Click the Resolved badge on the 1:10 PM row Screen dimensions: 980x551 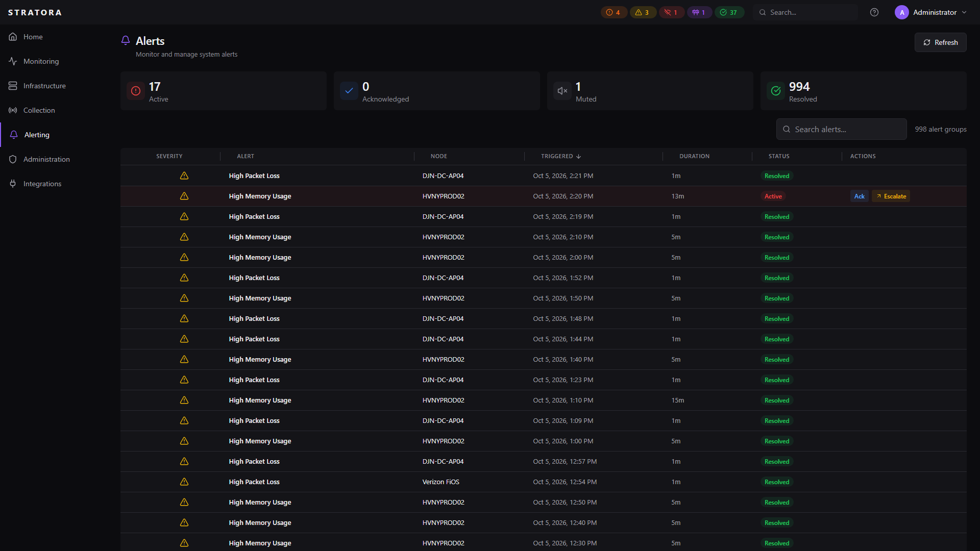(x=776, y=400)
